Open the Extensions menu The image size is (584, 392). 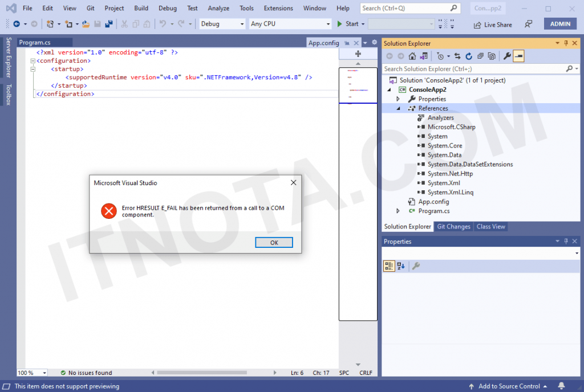click(x=278, y=8)
